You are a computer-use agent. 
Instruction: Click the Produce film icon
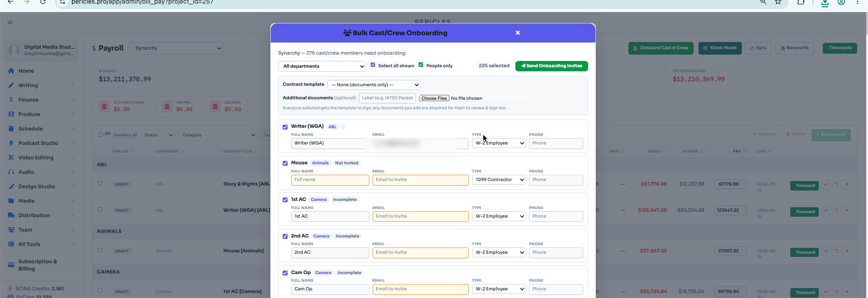[x=11, y=114]
